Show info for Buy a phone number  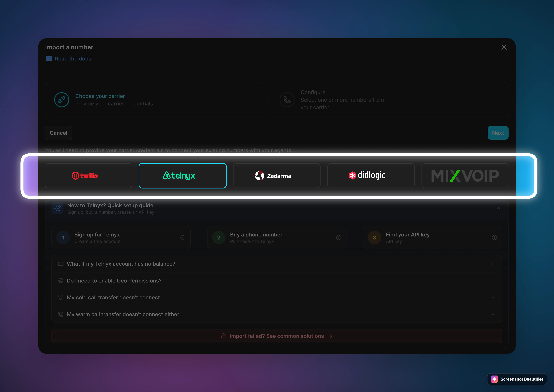point(339,238)
